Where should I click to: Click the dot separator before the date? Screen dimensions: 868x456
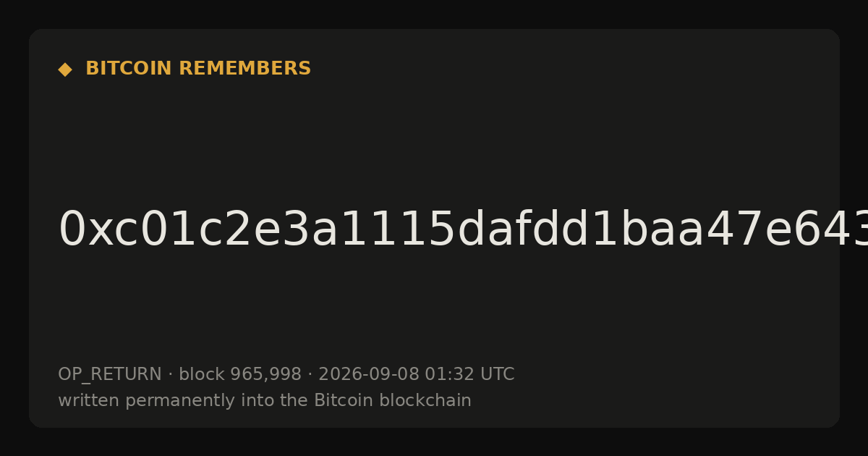pos(310,375)
